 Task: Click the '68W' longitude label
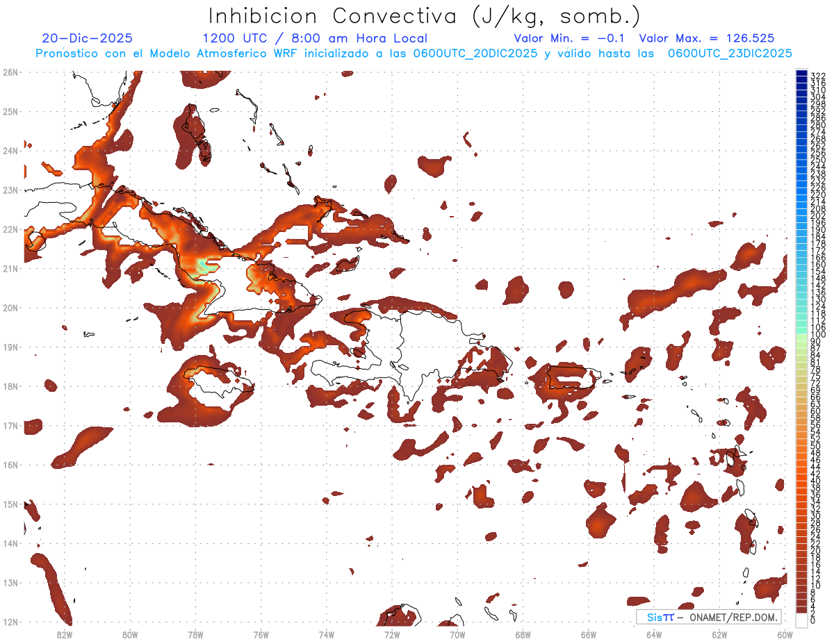[523, 634]
